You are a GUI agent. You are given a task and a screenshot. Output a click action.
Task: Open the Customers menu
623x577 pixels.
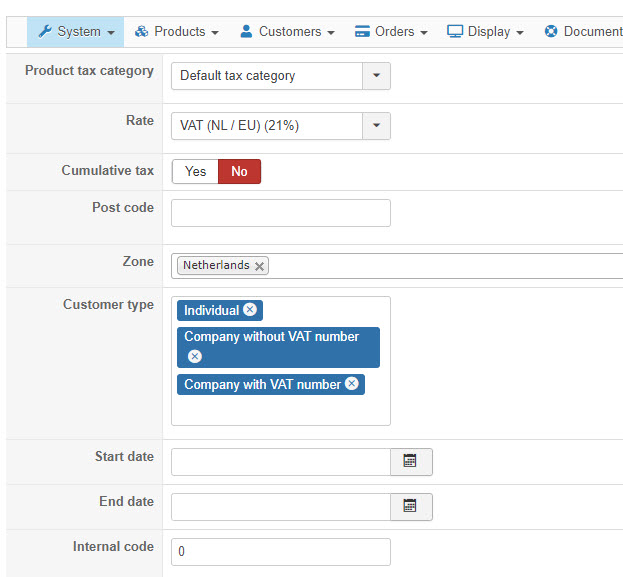point(287,31)
